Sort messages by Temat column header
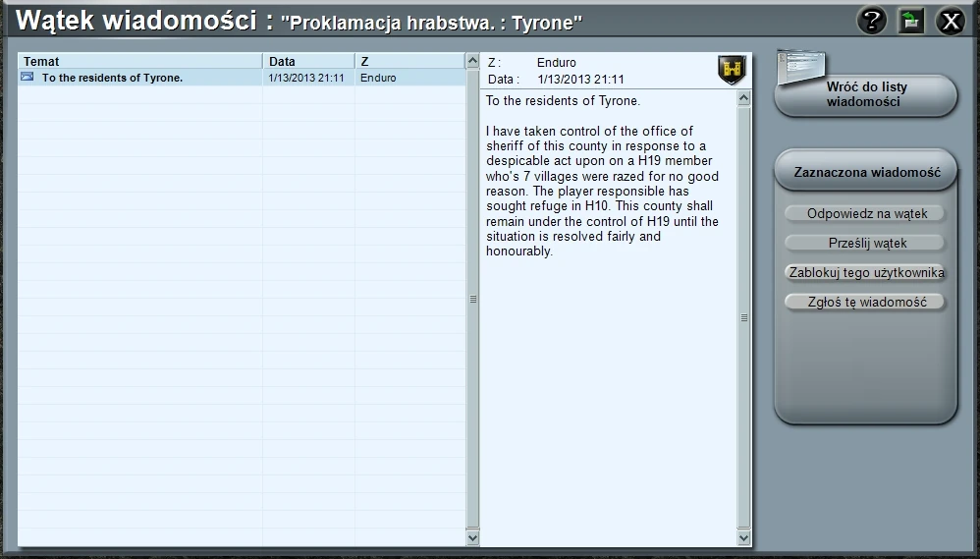 click(140, 61)
